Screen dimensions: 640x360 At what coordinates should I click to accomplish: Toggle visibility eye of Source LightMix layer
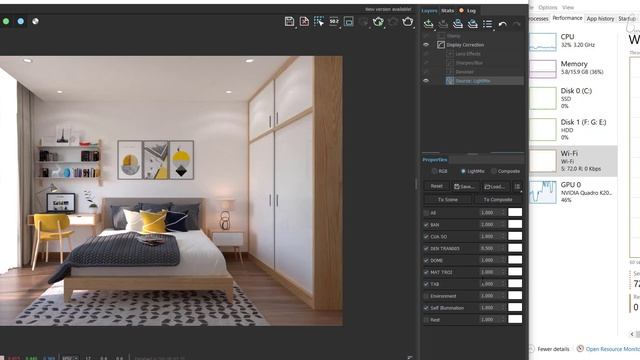tap(426, 80)
